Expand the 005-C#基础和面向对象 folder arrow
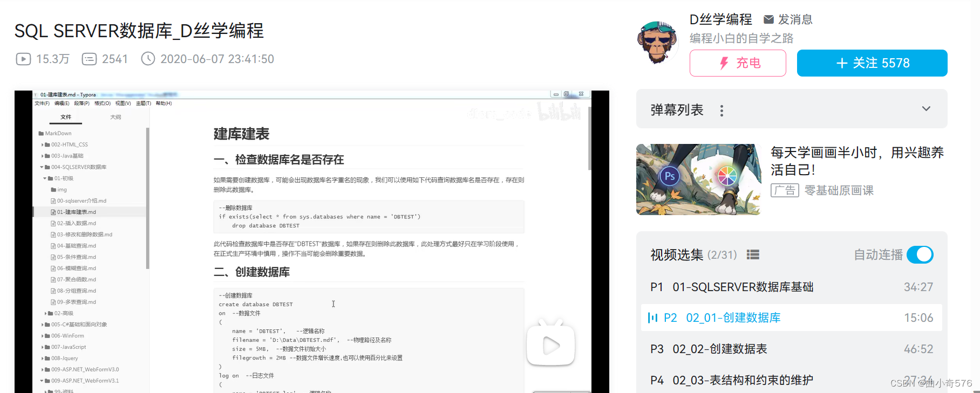The height and width of the screenshot is (393, 980). coord(43,325)
